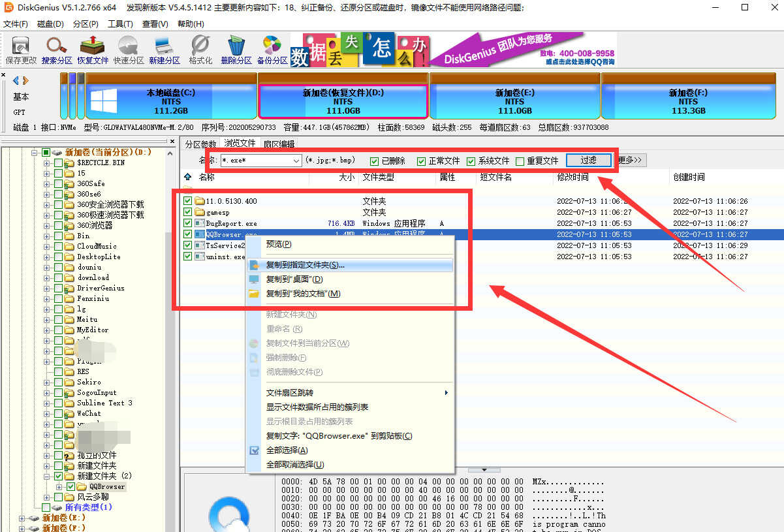Click the 11.0.5130.400 folder icon
Screen dimensions: 784x532
tap(200, 201)
